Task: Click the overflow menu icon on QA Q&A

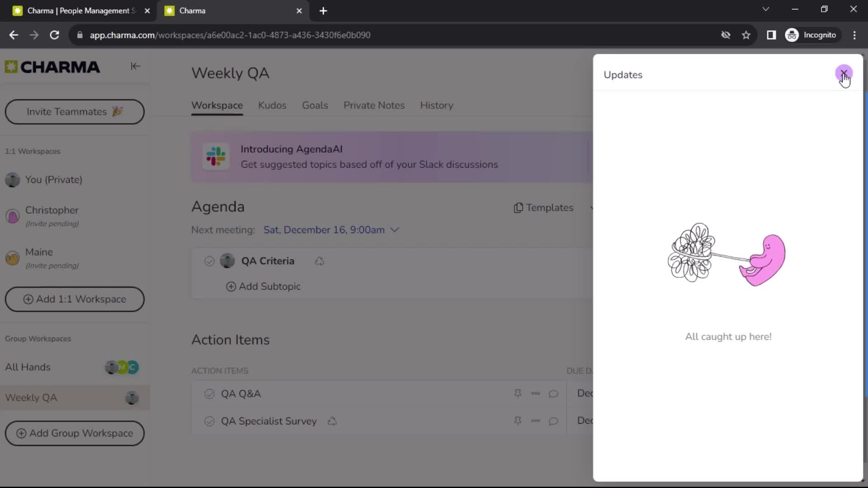Action: pyautogui.click(x=535, y=393)
